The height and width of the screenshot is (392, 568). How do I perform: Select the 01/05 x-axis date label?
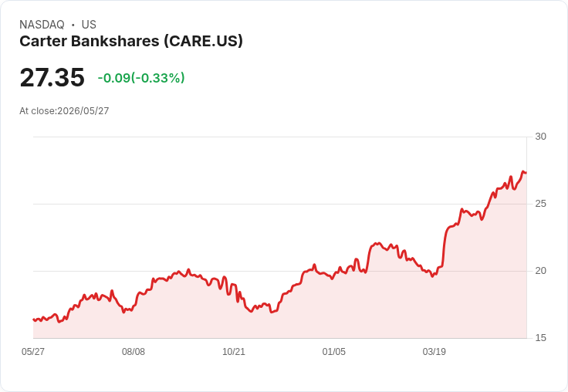pyautogui.click(x=334, y=352)
